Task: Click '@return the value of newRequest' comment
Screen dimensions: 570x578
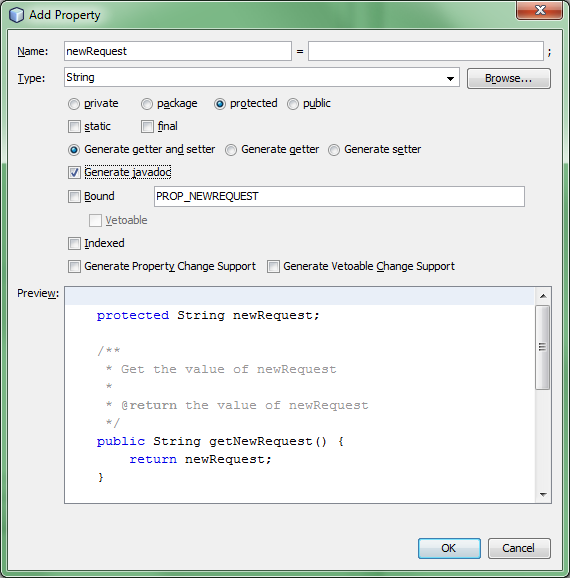Action: [x=245, y=405]
